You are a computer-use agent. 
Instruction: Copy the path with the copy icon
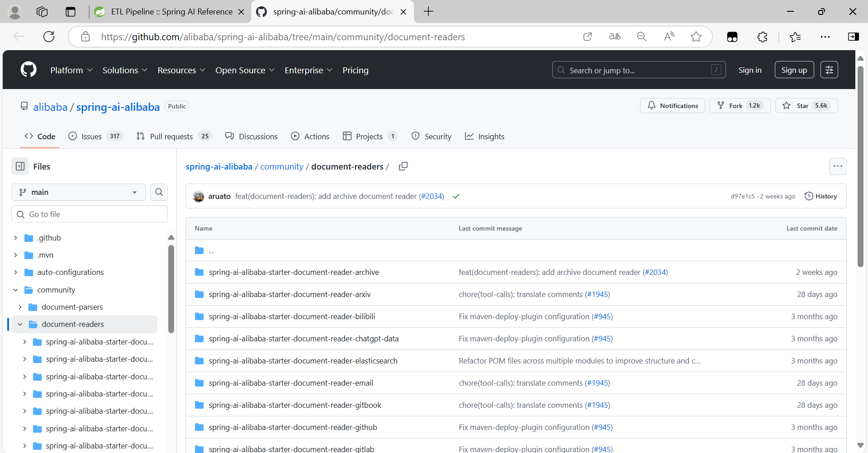click(403, 166)
